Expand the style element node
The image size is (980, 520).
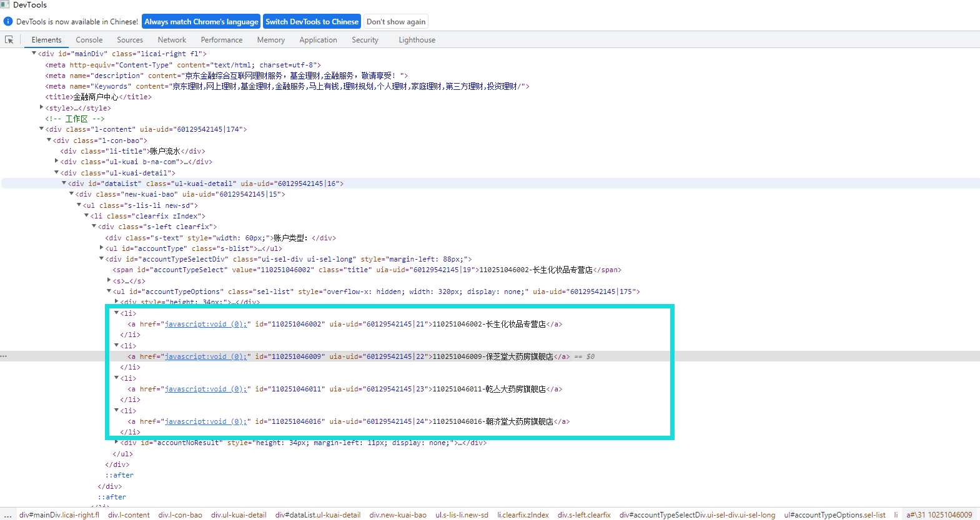click(41, 107)
